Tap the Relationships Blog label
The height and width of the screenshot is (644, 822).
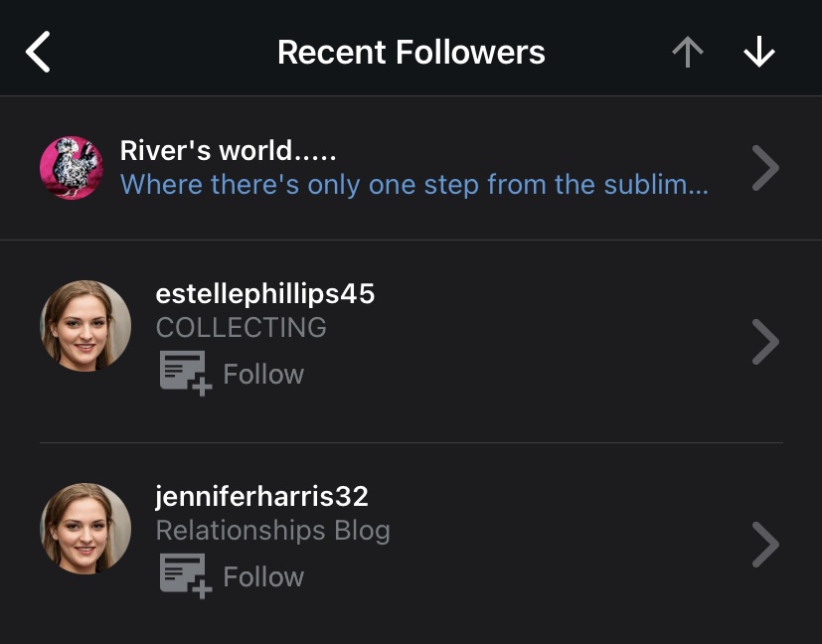273,530
